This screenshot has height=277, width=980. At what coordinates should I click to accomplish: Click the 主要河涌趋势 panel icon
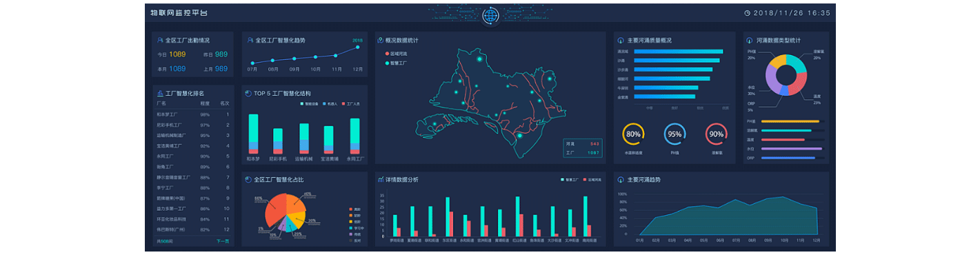pos(620,180)
